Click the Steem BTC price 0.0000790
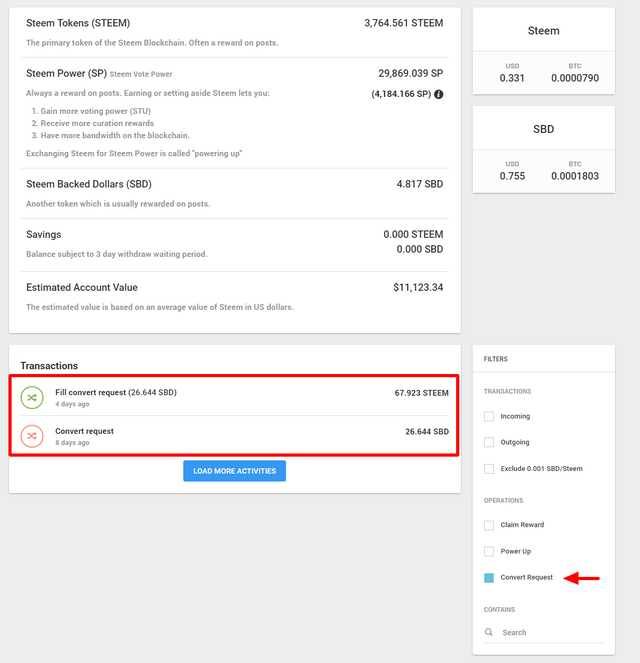This screenshot has height=663, width=640. tap(575, 78)
